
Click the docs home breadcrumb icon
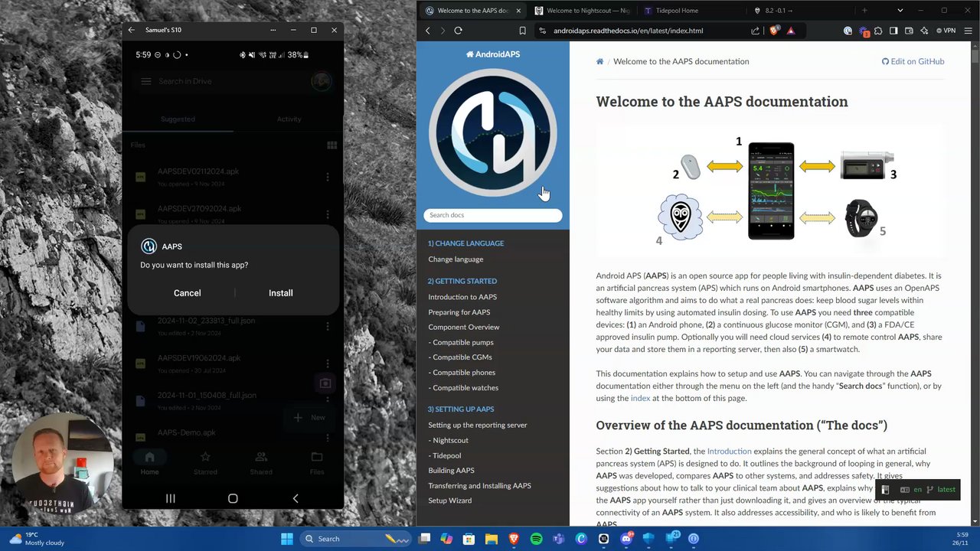click(600, 61)
